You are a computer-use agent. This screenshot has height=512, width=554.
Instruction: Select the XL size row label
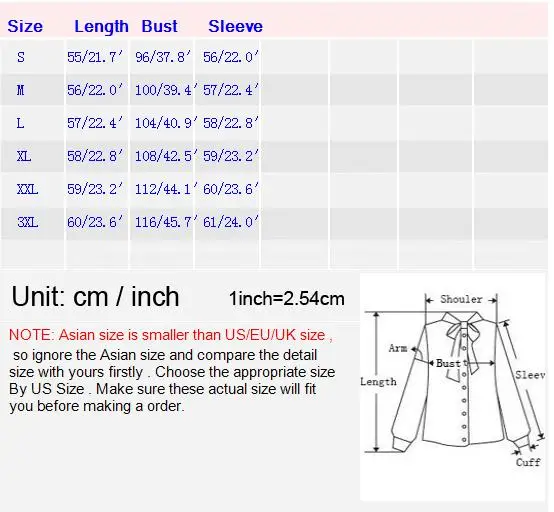(24, 156)
